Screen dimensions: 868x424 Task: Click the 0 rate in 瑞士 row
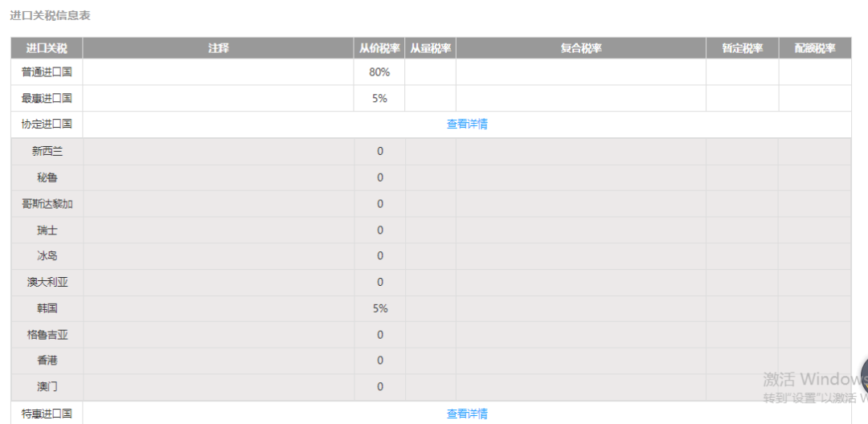(379, 230)
